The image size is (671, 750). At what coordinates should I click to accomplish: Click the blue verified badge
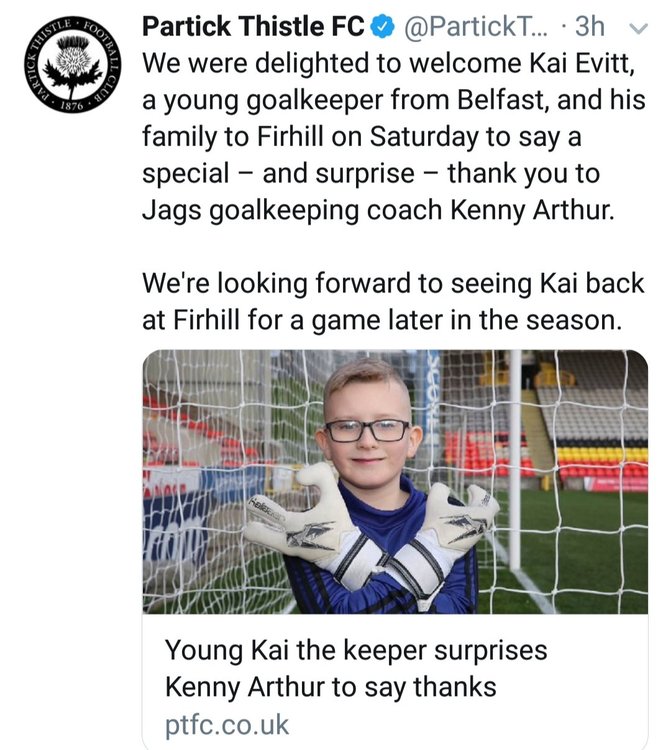pyautogui.click(x=383, y=27)
